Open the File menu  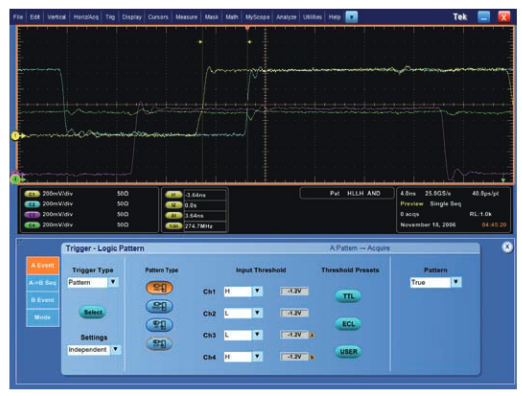18,17
